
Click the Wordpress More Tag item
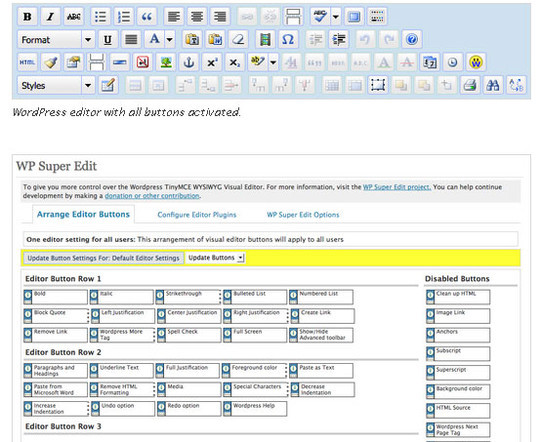tap(122, 335)
